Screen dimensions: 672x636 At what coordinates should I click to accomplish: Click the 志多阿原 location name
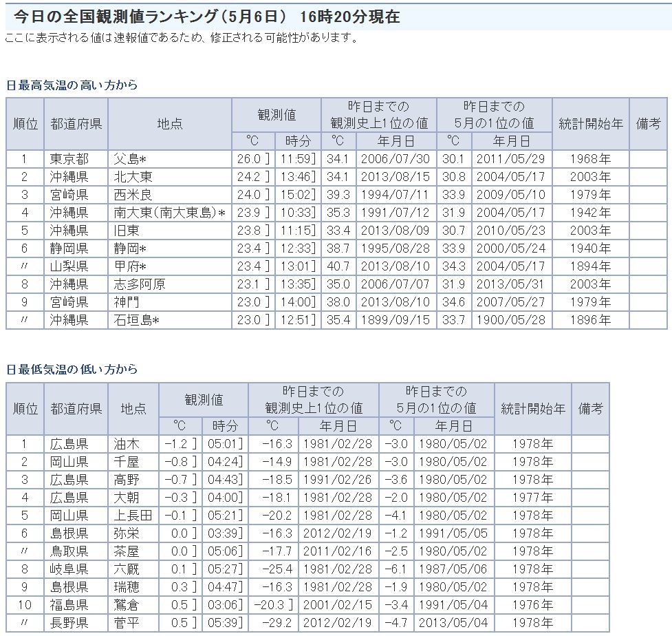(140, 284)
